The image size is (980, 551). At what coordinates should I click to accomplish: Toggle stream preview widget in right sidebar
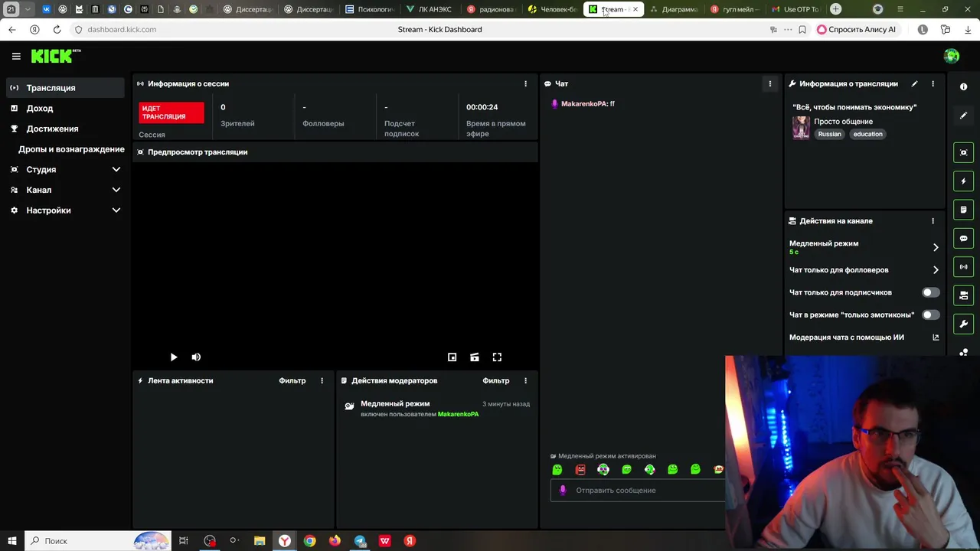964,152
